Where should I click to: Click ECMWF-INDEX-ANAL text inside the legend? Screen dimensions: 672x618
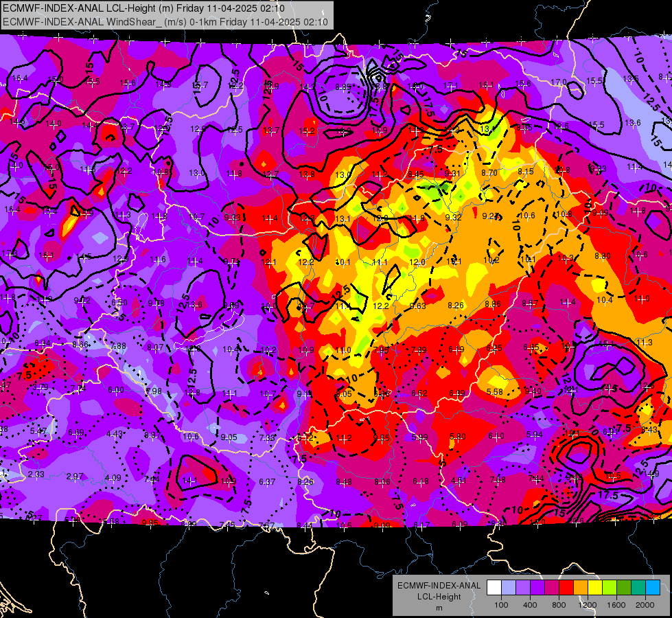(439, 586)
